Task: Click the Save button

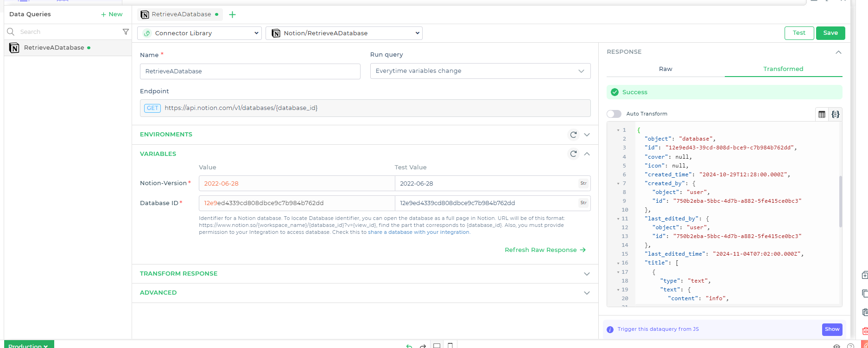Action: click(830, 33)
